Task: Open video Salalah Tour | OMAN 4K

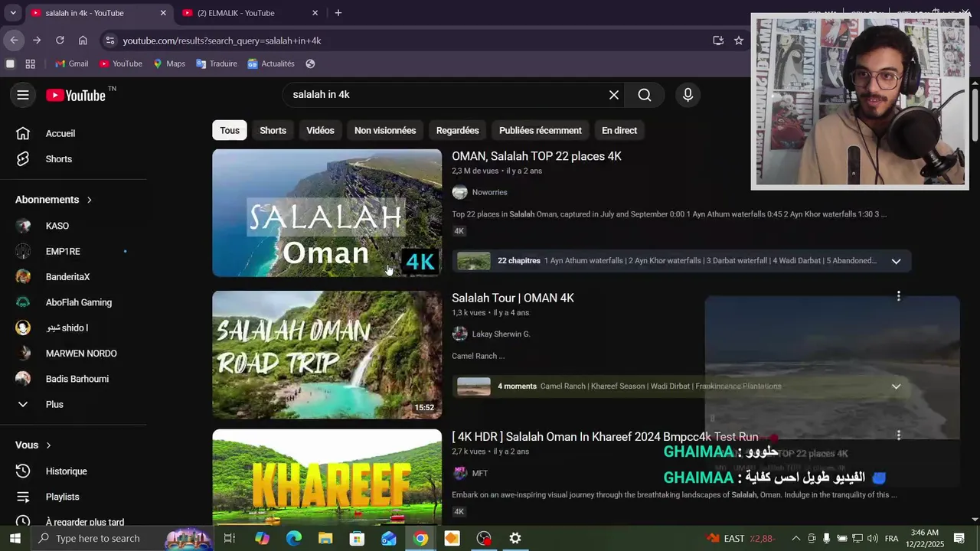Action: pos(512,298)
